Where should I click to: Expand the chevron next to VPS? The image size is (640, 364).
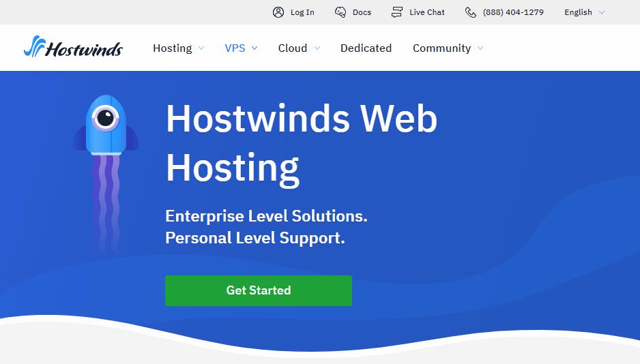tap(254, 48)
